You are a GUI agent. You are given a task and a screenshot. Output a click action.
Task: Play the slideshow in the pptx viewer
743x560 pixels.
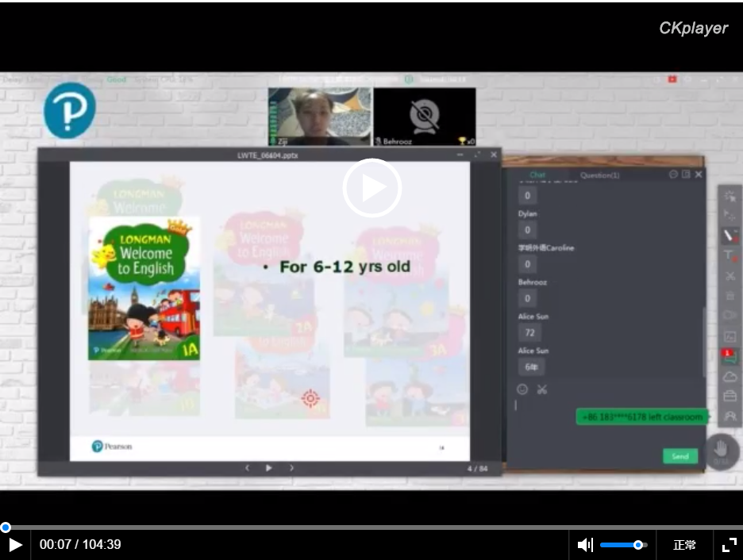(268, 468)
